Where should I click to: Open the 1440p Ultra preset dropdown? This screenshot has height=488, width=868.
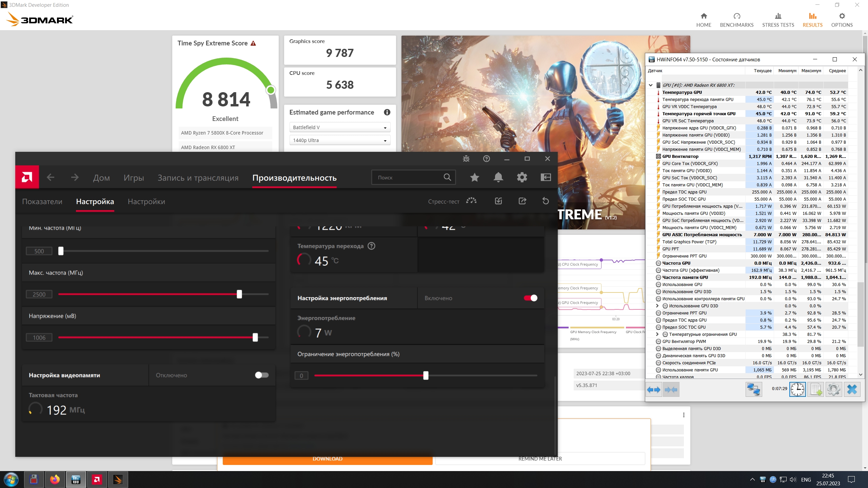coord(340,140)
